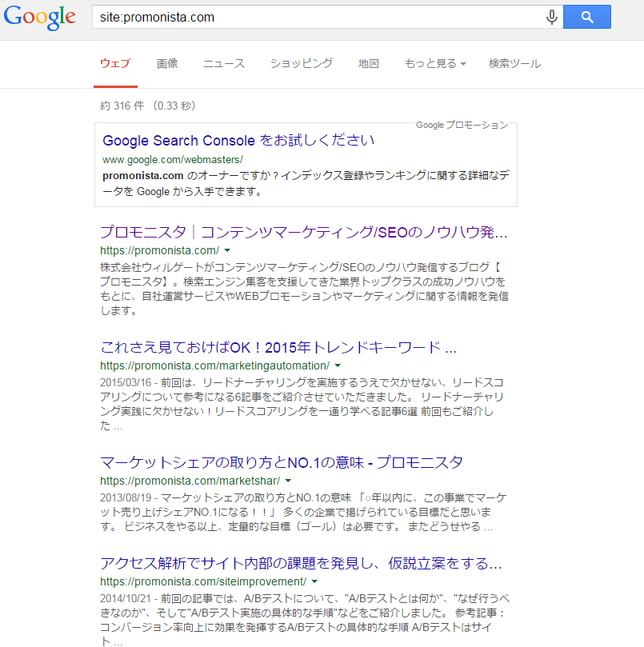
Task: Select the ウェブ tab
Action: tap(115, 64)
